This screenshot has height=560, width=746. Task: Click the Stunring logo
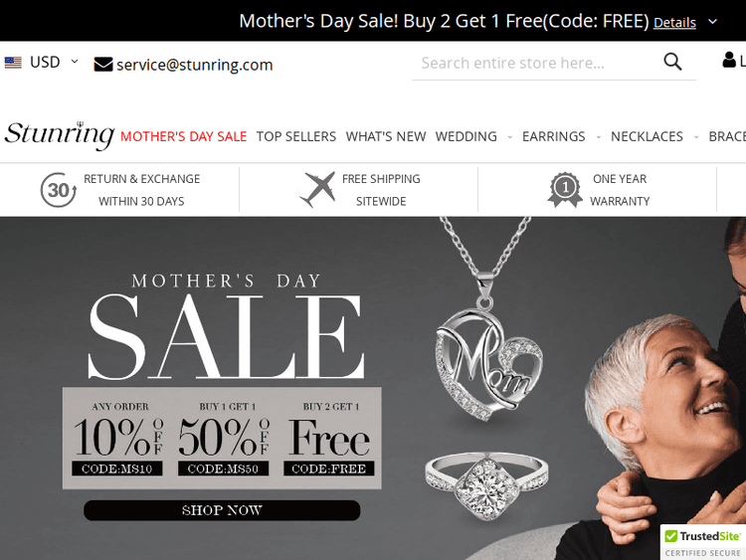60,135
